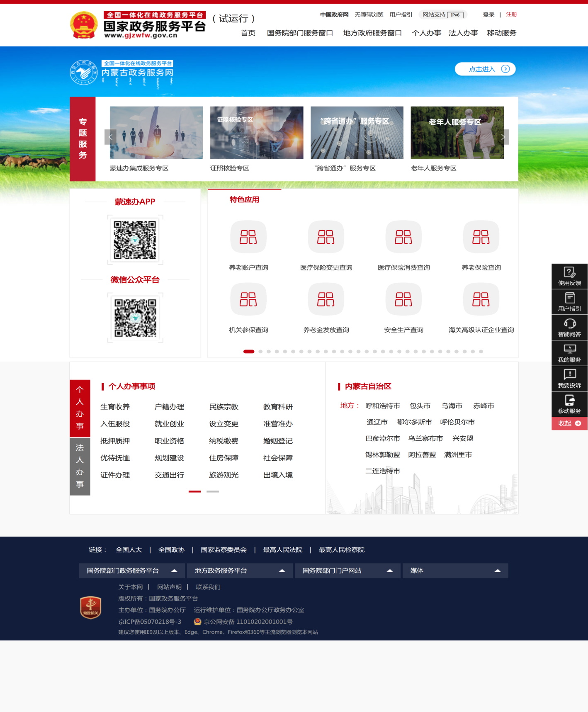Select 呼和浩特市 under 地方

click(383, 406)
